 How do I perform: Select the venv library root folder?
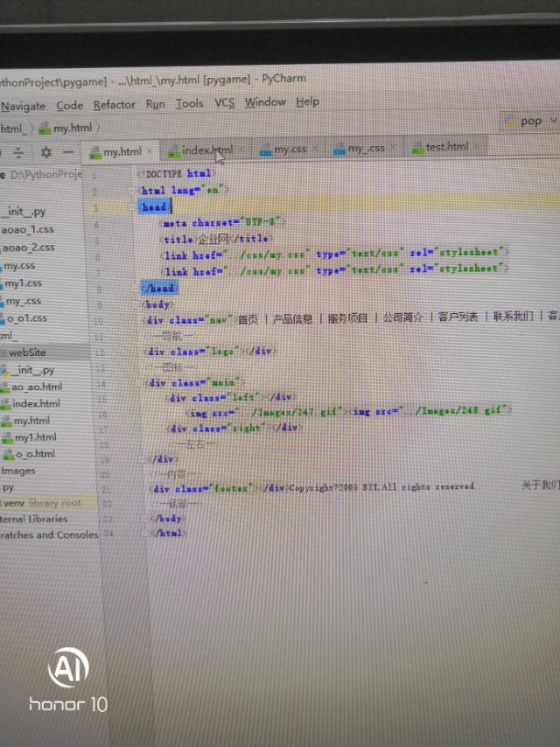tap(42, 503)
